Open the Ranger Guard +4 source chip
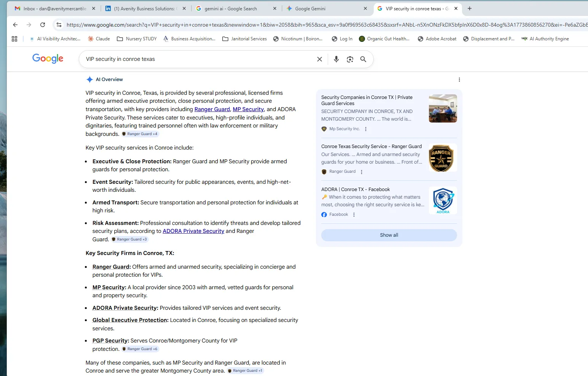Image resolution: width=588 pixels, height=376 pixels. tap(140, 134)
